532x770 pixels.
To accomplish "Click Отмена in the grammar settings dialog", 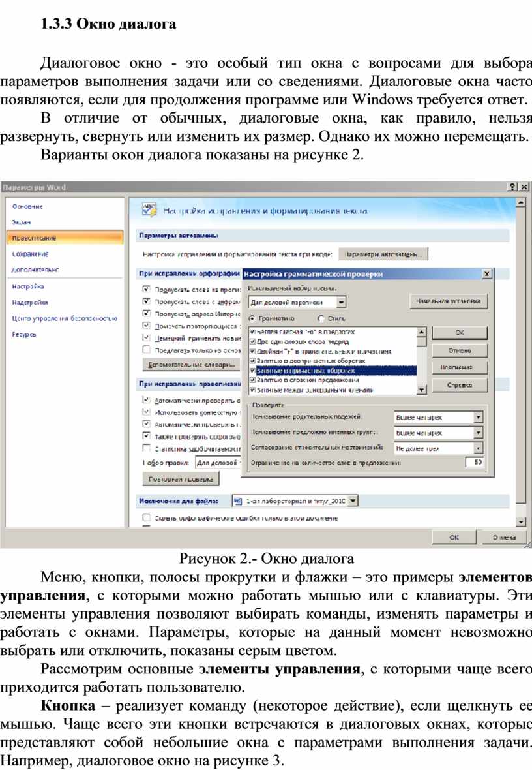I will [x=460, y=350].
